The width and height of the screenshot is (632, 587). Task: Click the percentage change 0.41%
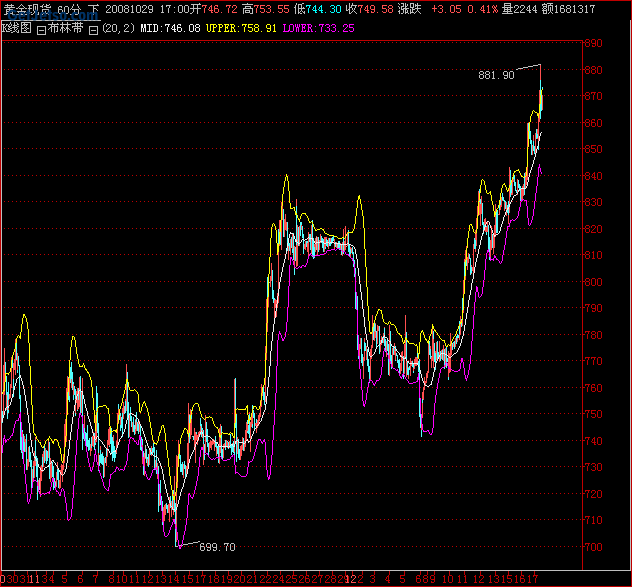[x=482, y=9]
